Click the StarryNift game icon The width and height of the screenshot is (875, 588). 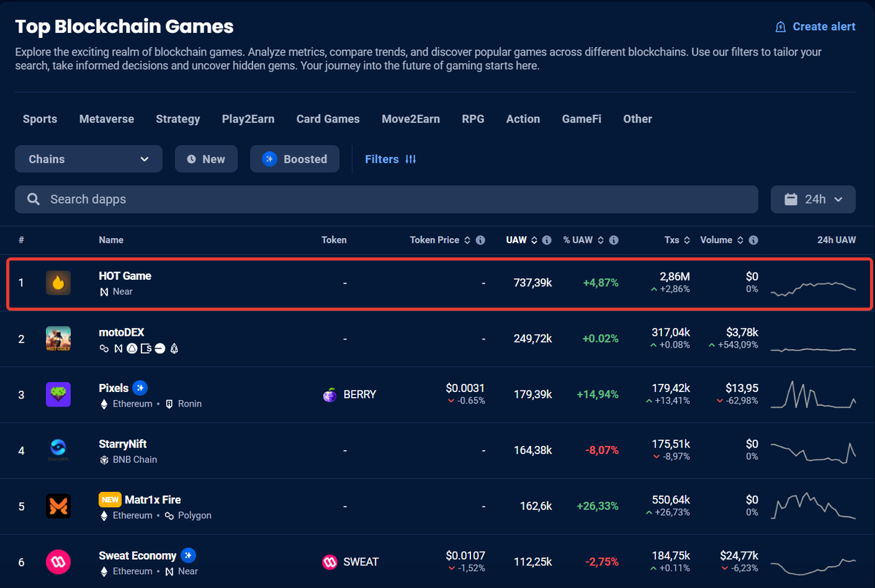(x=58, y=450)
